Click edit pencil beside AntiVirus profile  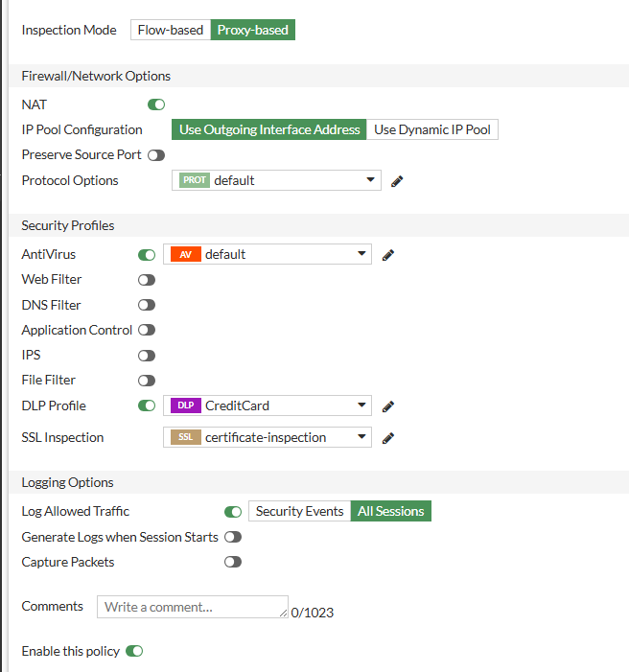[388, 254]
